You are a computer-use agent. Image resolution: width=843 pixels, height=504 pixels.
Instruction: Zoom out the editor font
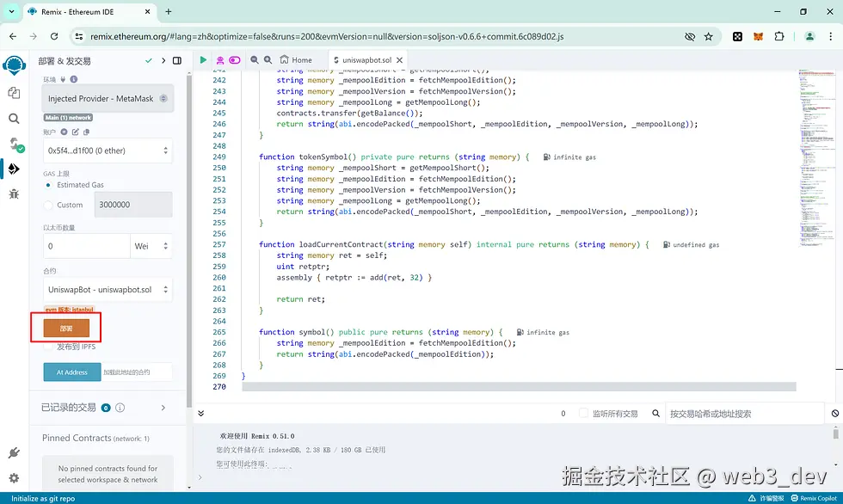[x=255, y=60]
